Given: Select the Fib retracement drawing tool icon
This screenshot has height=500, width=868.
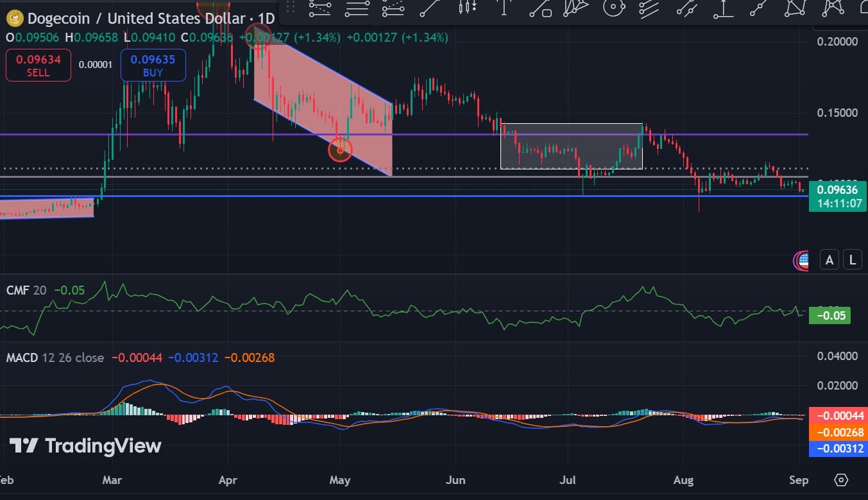Looking at the screenshot, I should tap(319, 8).
